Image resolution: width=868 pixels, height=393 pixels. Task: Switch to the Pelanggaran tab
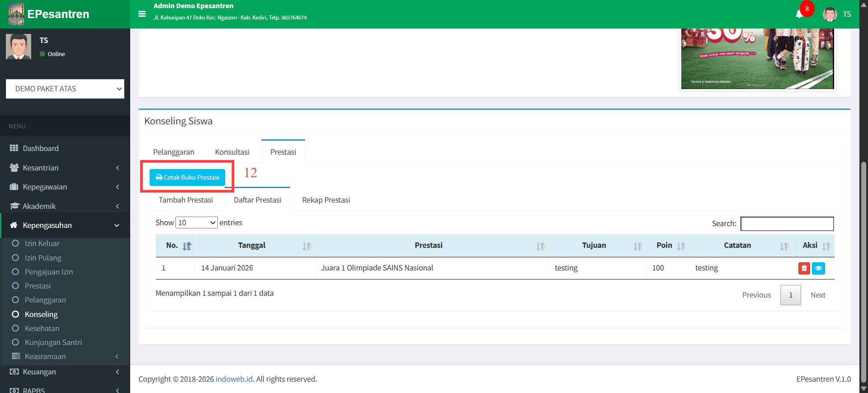click(x=174, y=152)
